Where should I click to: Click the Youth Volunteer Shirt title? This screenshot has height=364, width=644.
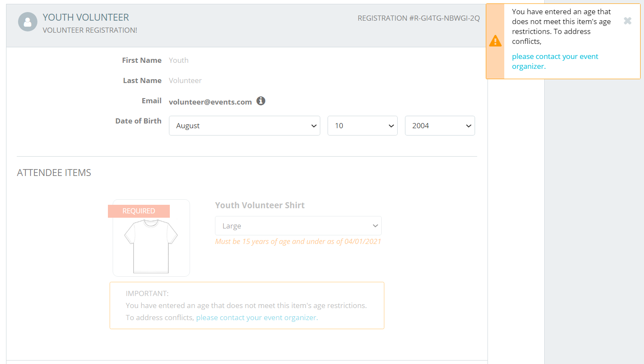(x=260, y=205)
